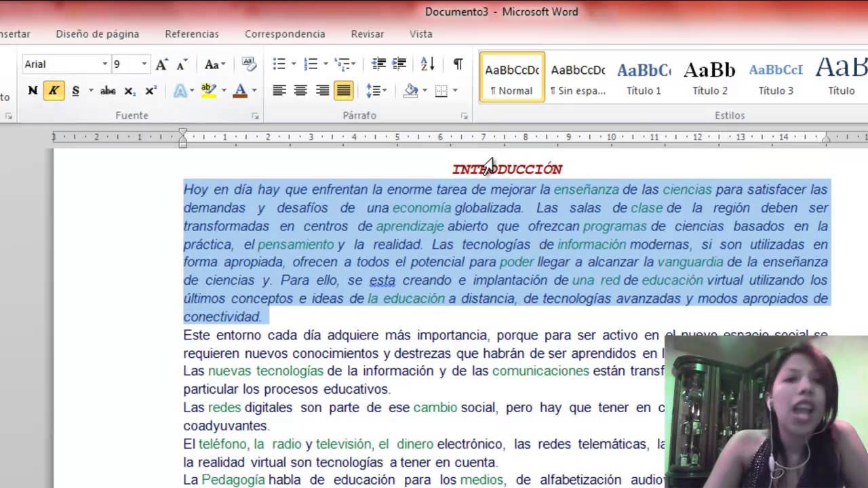Image resolution: width=868 pixels, height=488 pixels.
Task: Toggle superscript formatting
Action: 151,90
